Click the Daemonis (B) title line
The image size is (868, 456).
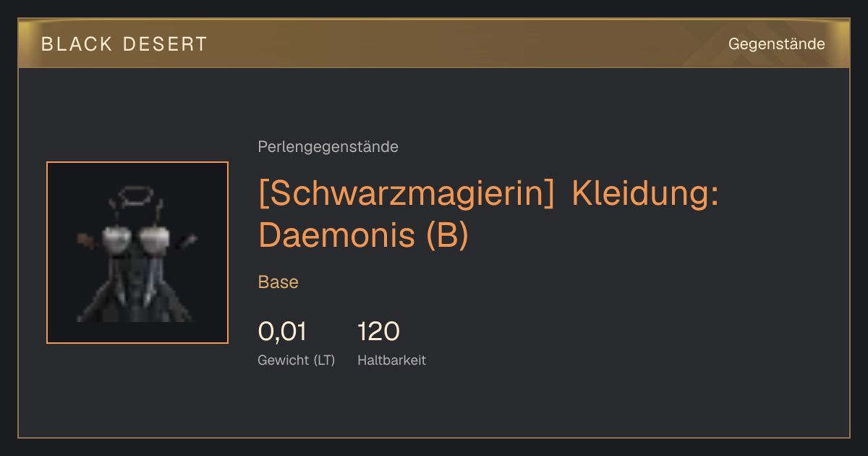(363, 235)
